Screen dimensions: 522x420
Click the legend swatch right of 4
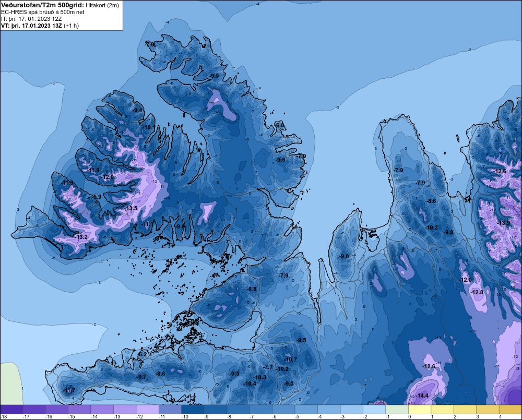pyautogui.click(x=510, y=409)
